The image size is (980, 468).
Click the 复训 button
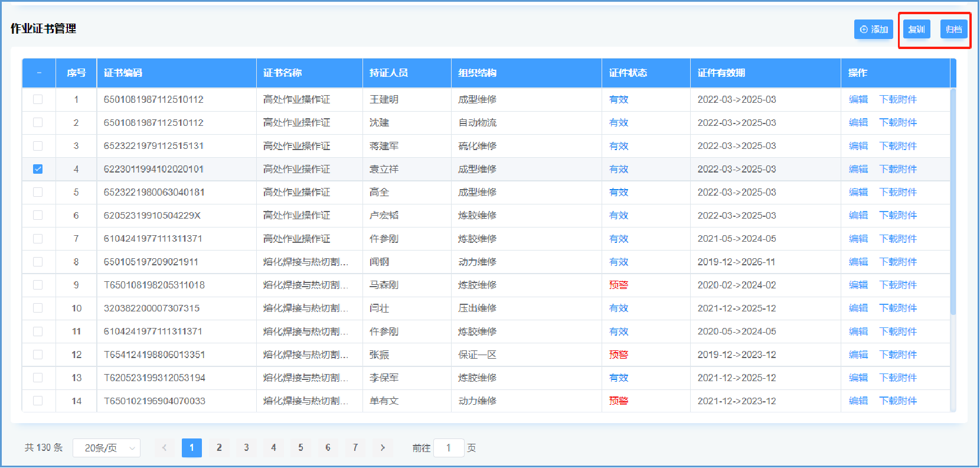coord(916,30)
